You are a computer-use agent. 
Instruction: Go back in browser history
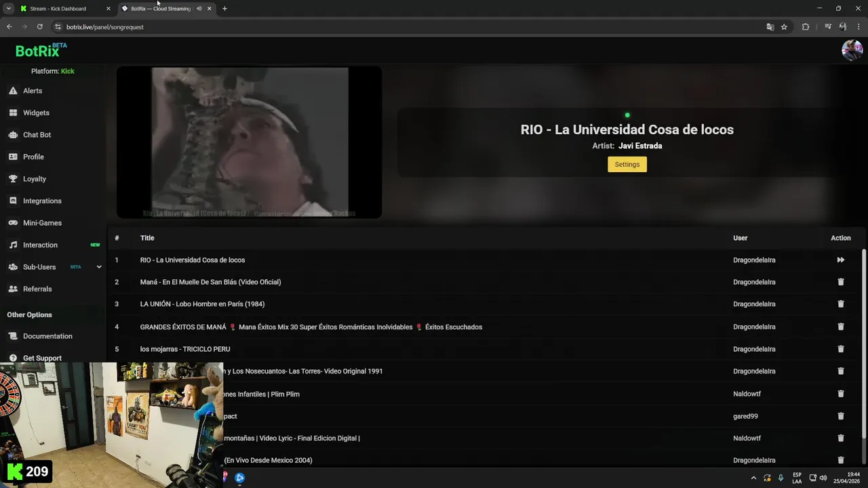tap(9, 27)
